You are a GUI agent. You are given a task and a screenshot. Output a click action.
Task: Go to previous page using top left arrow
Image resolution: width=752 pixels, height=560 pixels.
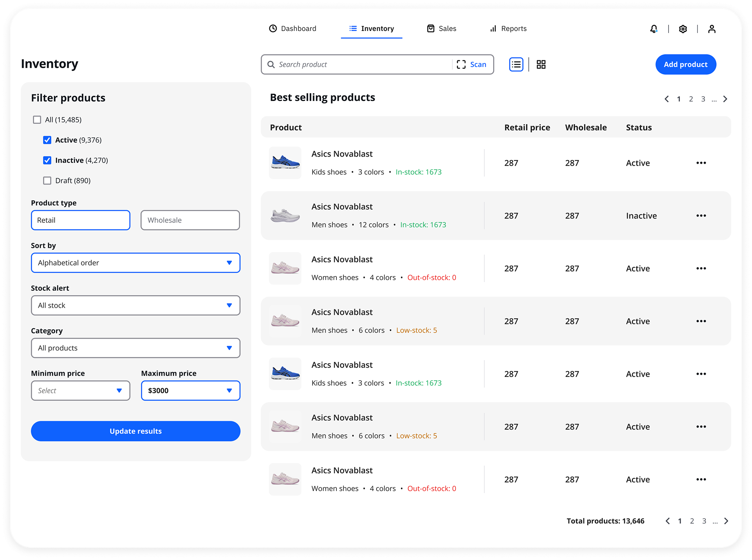666,99
